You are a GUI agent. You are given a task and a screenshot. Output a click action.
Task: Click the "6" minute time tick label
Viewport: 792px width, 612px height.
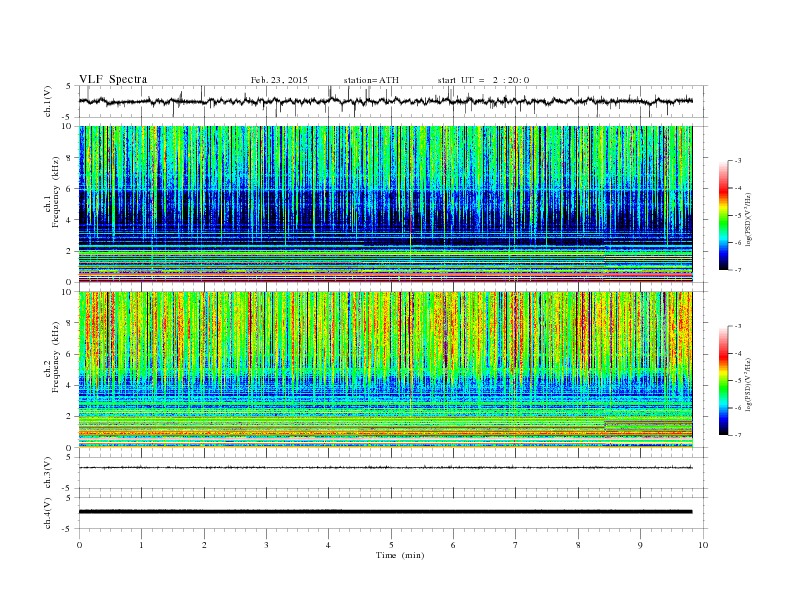click(x=453, y=545)
